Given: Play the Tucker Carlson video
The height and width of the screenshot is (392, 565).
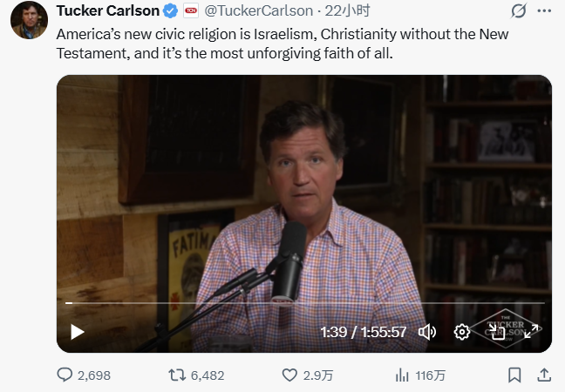Looking at the screenshot, I should [x=78, y=331].
